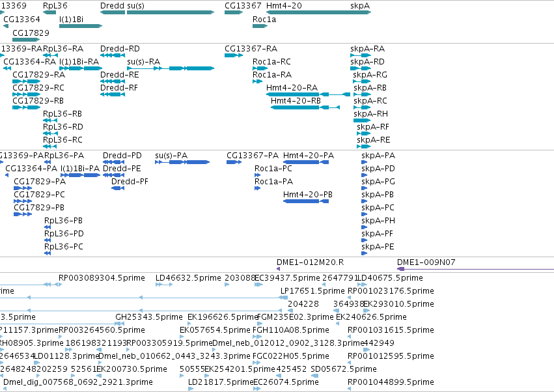Select the Hmt4-20-RA transcript label

pyautogui.click(x=292, y=88)
